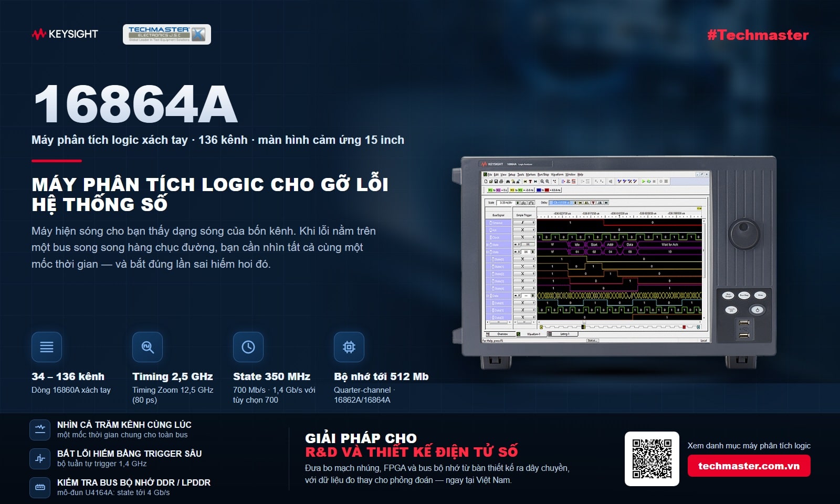Click the Keysight logo
The height and width of the screenshot is (504, 840).
click(x=65, y=34)
